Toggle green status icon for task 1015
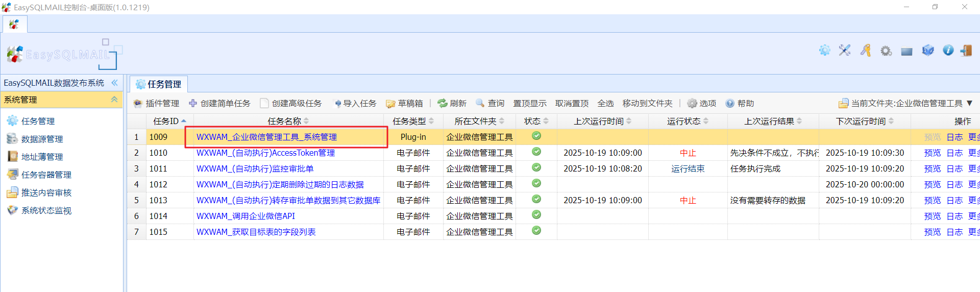The height and width of the screenshot is (292, 980). click(x=536, y=231)
